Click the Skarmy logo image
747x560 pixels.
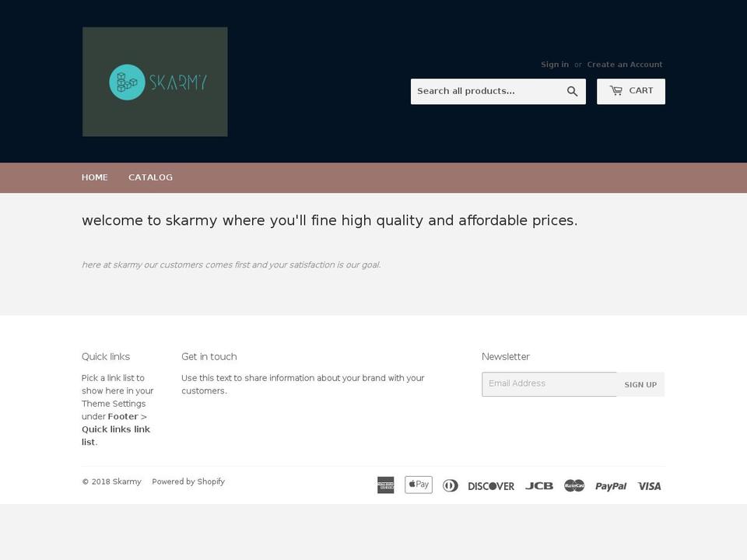(155, 82)
